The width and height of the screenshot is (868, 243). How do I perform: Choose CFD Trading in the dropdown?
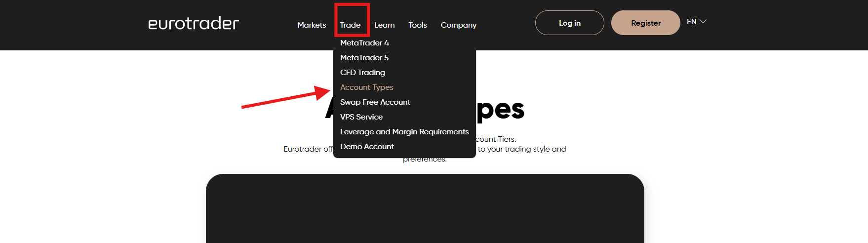(362, 73)
